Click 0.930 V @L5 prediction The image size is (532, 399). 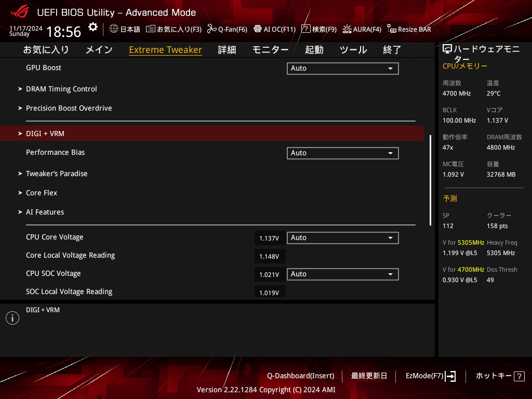[x=460, y=280]
